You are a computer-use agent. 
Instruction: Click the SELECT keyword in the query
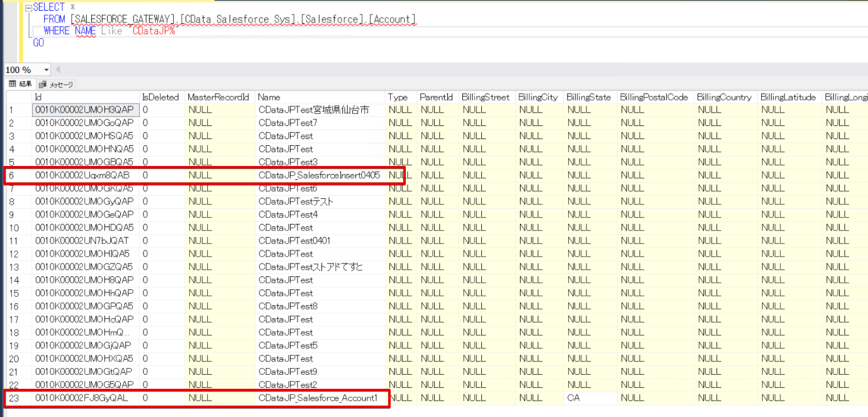pos(48,7)
